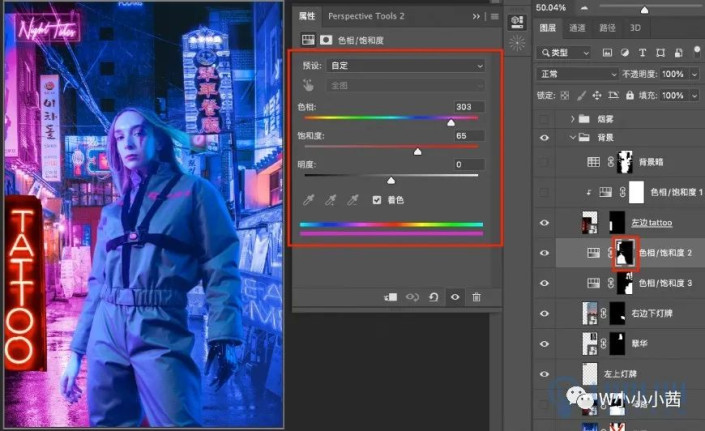Viewport: 705px width, 431px height.
Task: Open the 类型 layer filter dropdown
Action: coord(564,53)
